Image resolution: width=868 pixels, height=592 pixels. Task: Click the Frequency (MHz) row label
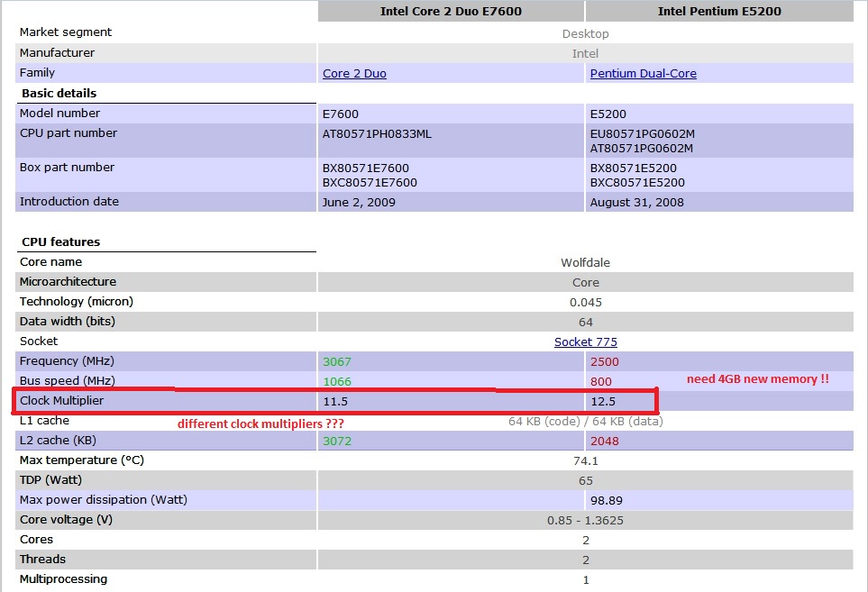click(67, 360)
